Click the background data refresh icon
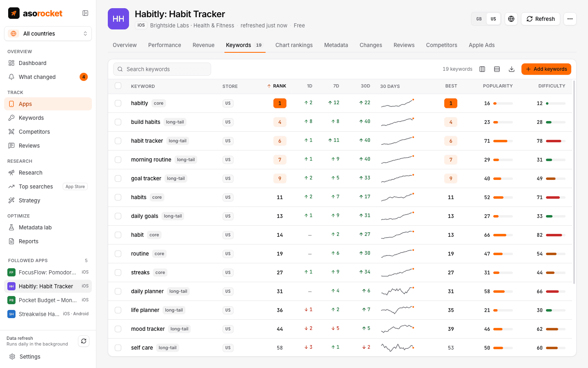 [84, 341]
